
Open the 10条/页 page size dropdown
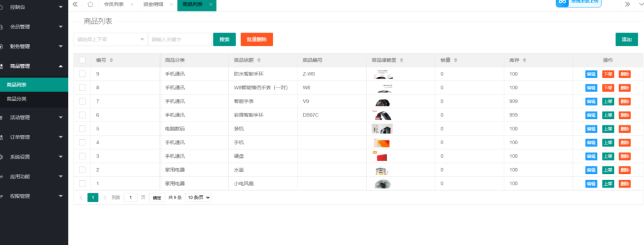(198, 198)
